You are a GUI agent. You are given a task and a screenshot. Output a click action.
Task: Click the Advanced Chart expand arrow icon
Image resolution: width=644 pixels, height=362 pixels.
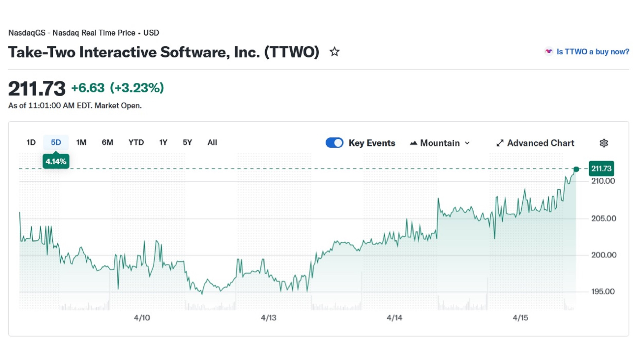coord(500,143)
